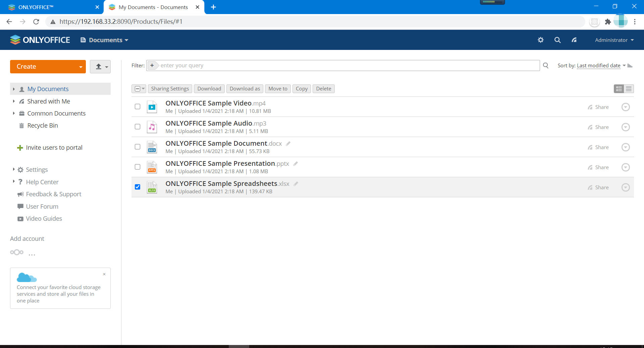
Task: Open the Documents menu in the navbar
Action: tap(104, 40)
